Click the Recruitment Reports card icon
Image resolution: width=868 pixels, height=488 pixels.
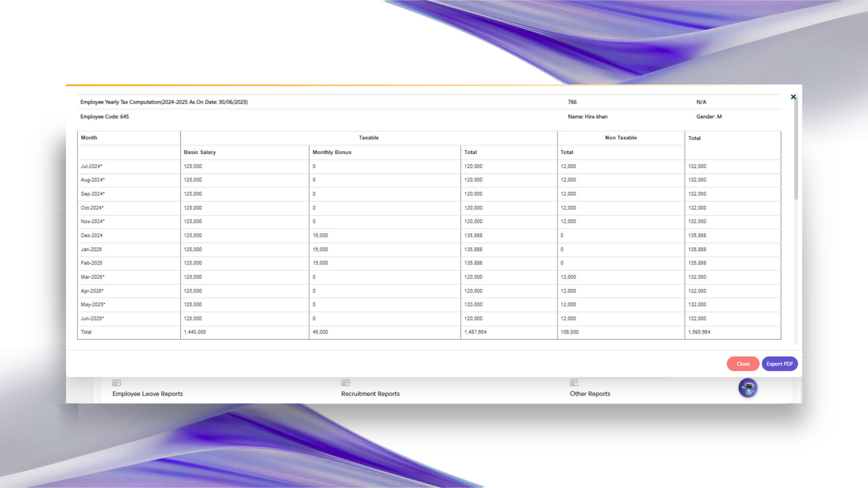point(345,383)
